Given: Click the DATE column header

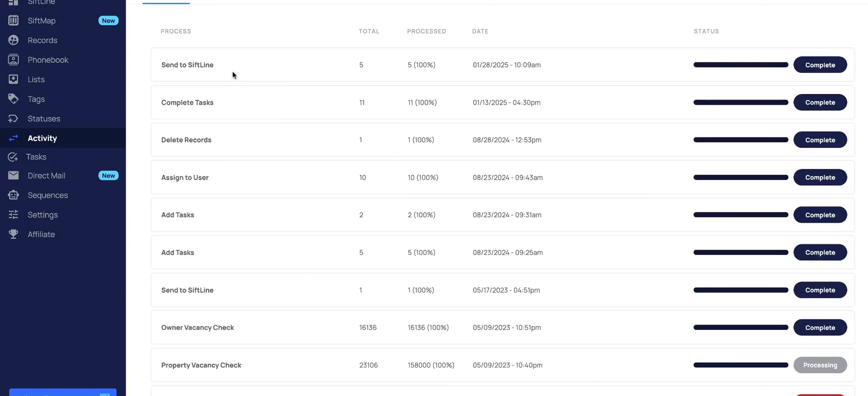Looking at the screenshot, I should 480,31.
